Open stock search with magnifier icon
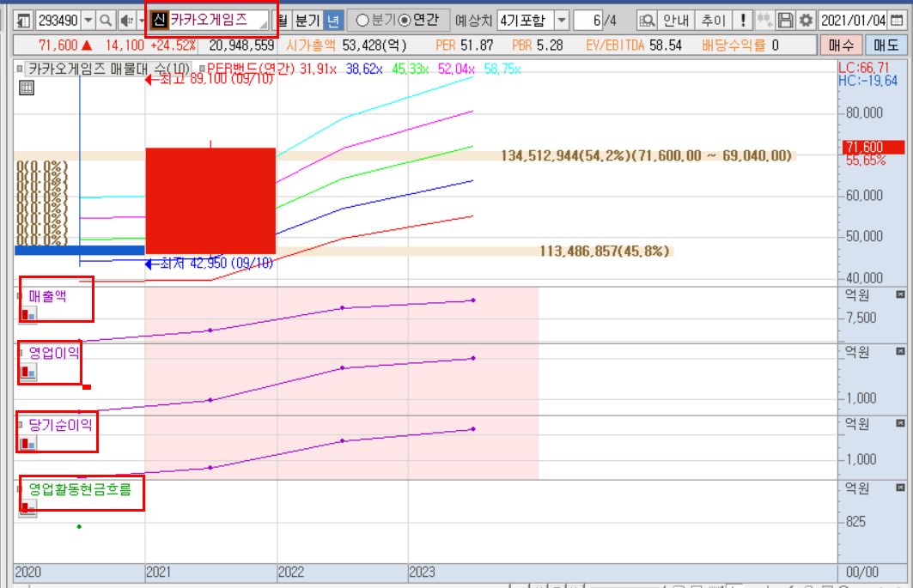 [106, 21]
